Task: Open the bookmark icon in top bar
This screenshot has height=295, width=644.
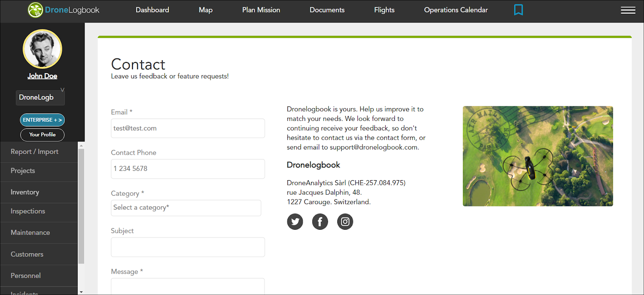Action: tap(518, 10)
